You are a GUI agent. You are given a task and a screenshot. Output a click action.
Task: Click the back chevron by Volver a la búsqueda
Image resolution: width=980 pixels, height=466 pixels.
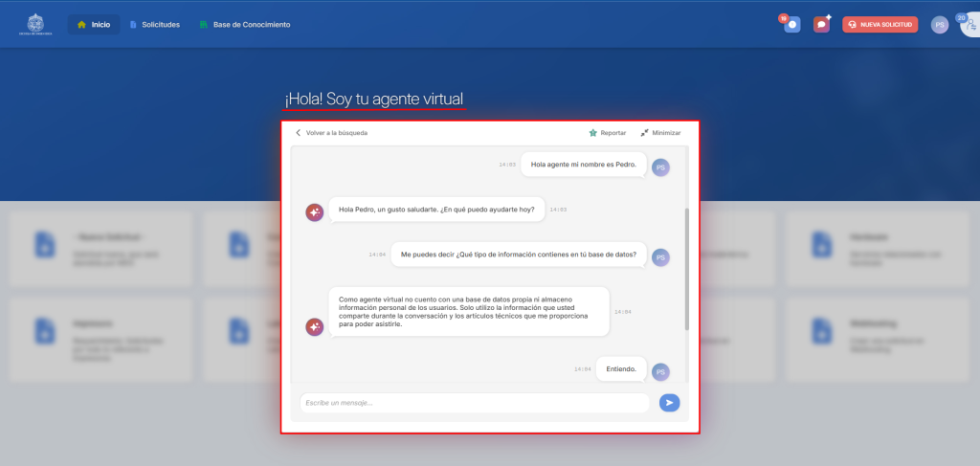[x=298, y=133]
